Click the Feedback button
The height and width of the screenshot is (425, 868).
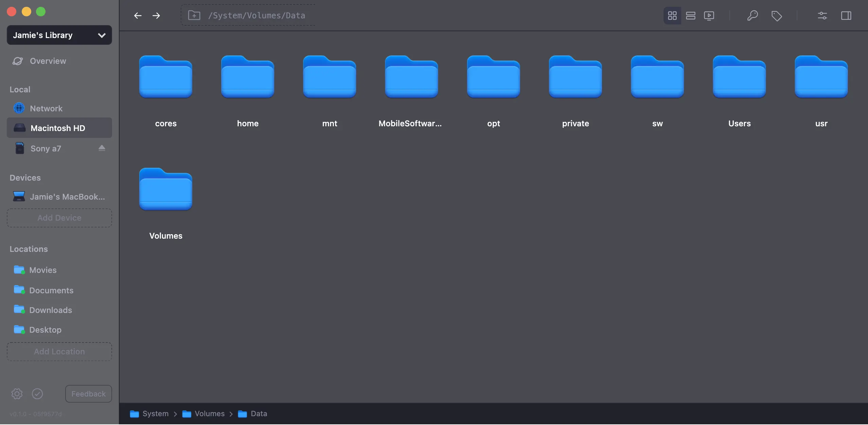coord(88,394)
